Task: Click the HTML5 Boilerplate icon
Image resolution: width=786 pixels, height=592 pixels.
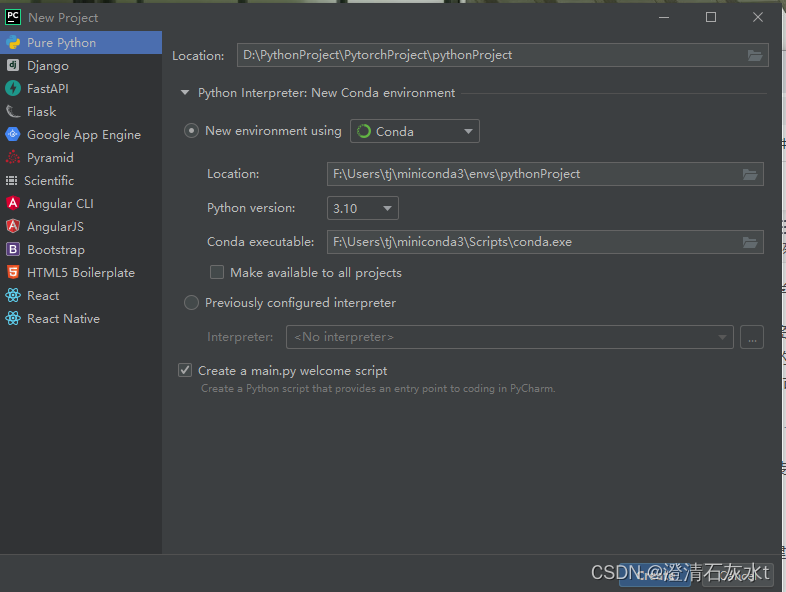Action: click(x=13, y=273)
